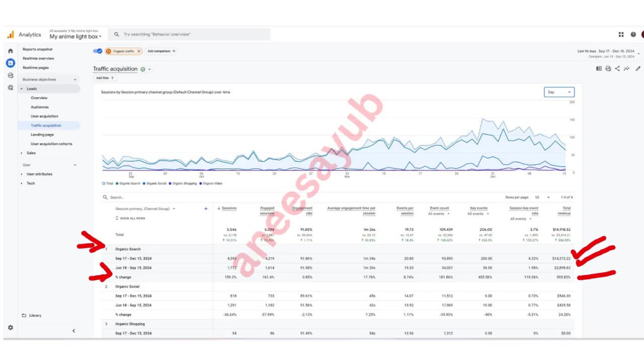
Task: Sort by the Sessions column arrow
Action: [219, 208]
